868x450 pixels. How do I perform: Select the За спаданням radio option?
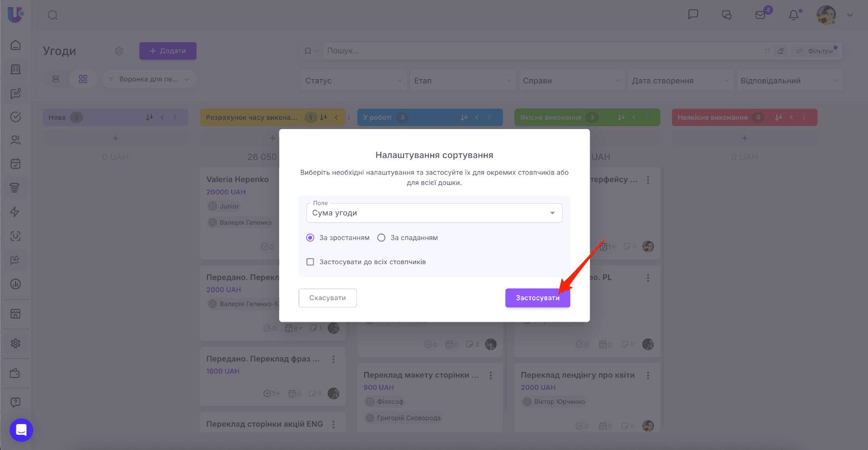381,237
